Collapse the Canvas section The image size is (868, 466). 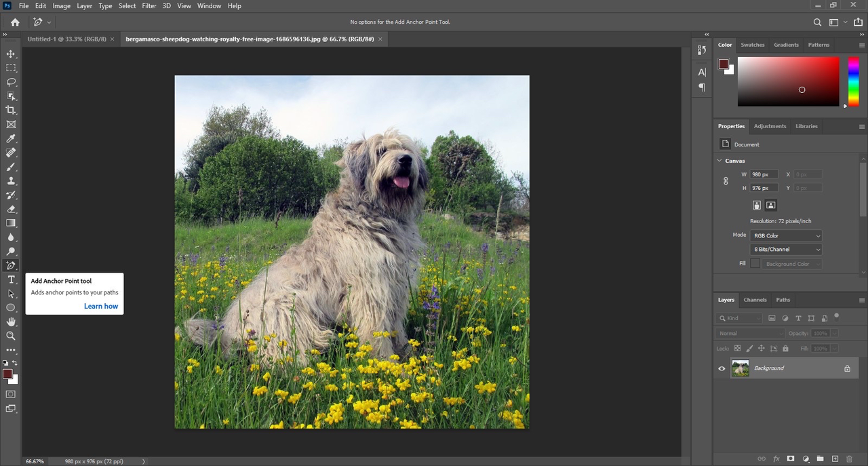point(719,161)
